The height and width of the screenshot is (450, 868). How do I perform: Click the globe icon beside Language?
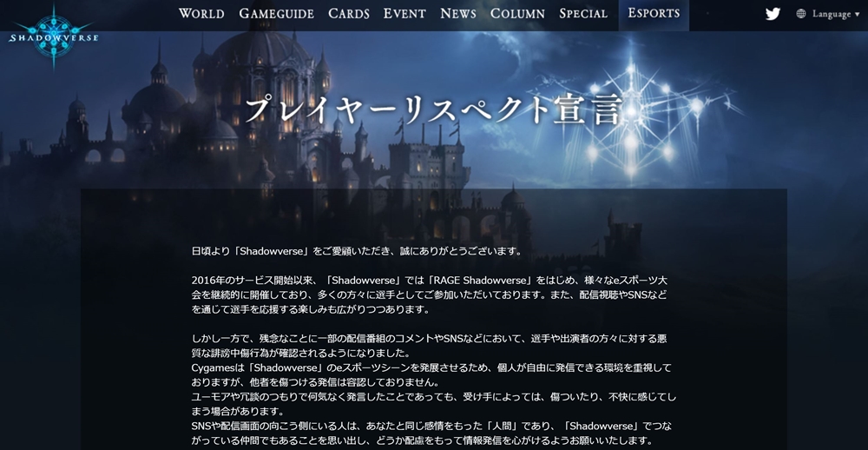click(x=800, y=14)
